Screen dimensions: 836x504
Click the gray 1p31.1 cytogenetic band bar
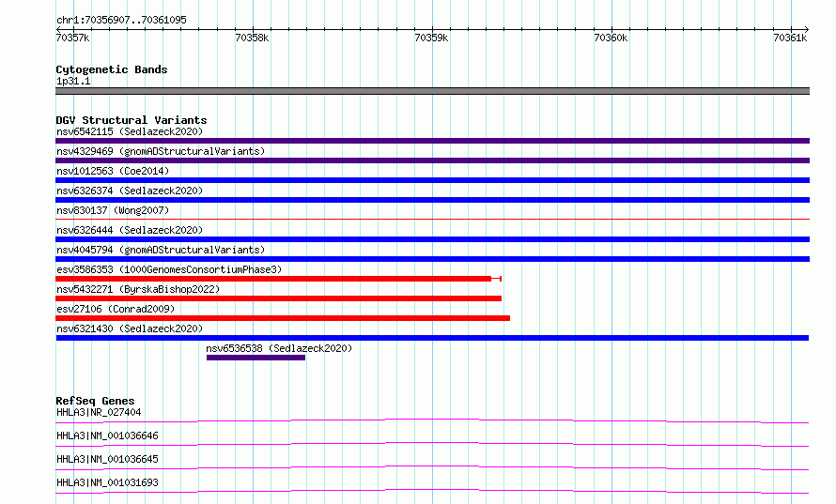432,91
